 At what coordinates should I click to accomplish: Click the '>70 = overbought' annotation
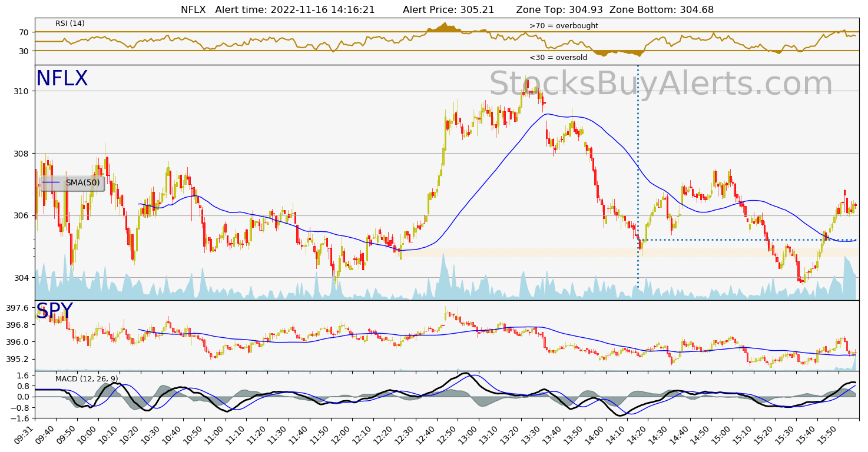coord(564,26)
